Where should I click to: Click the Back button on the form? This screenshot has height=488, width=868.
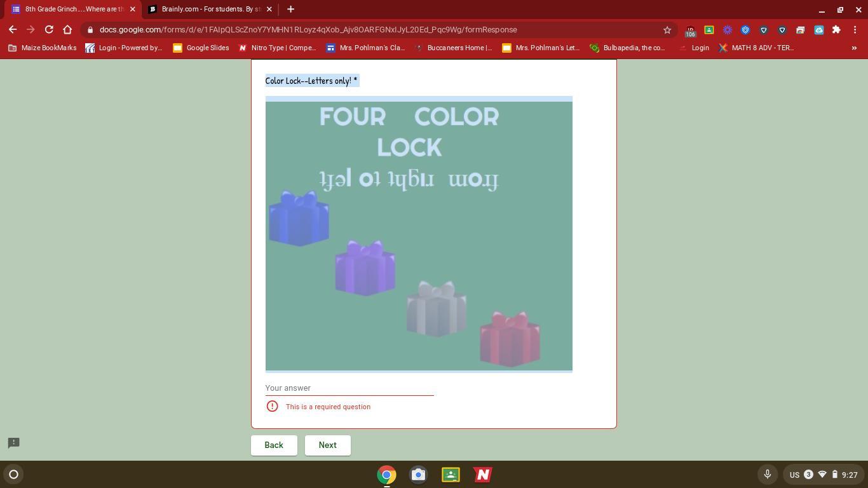(x=274, y=445)
